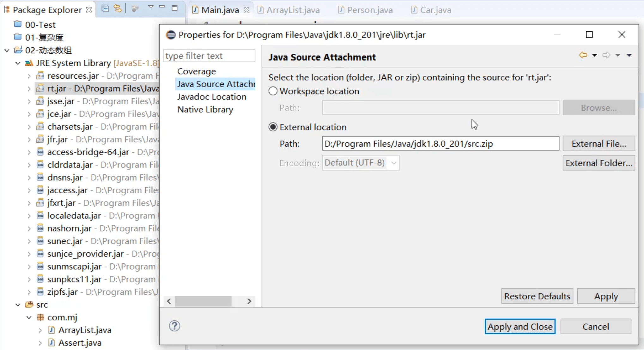Switch to the Main.java editor tab
644x350 pixels.
tap(220, 10)
